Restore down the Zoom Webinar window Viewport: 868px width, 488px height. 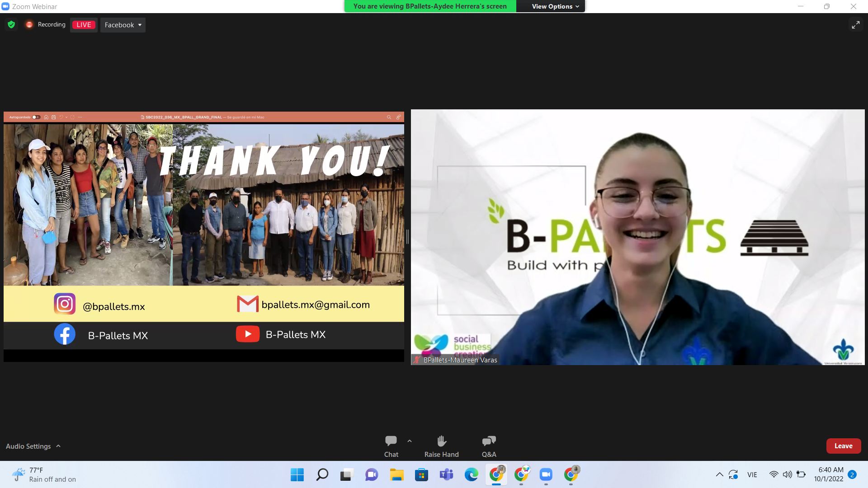coord(826,6)
